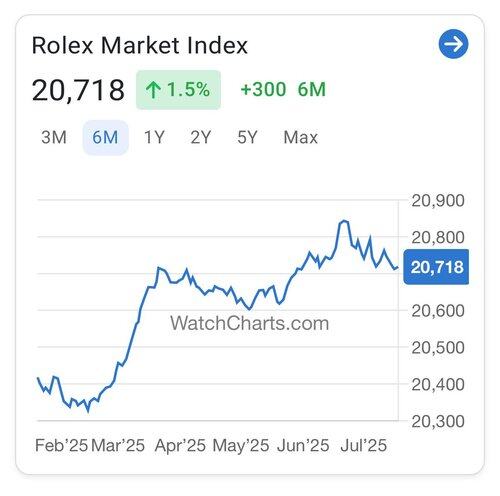Click the blue 20,718 price label
Image resolution: width=500 pixels, height=496 pixels.
(x=436, y=267)
